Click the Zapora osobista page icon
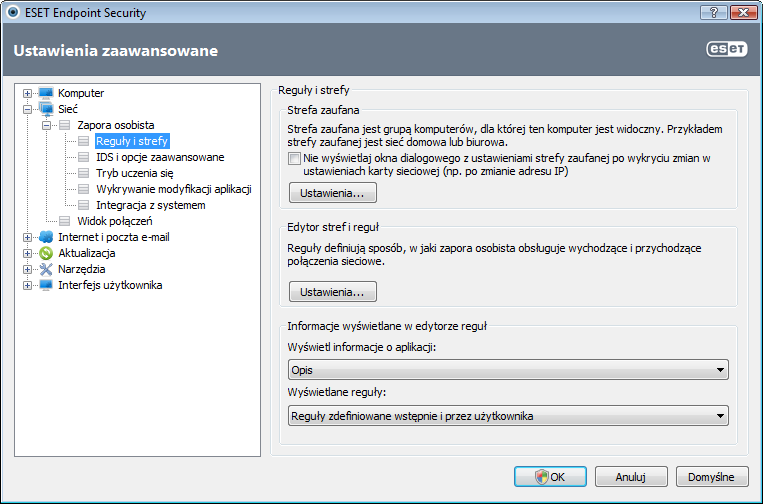Viewport: 763px width, 504px height. 65,125
